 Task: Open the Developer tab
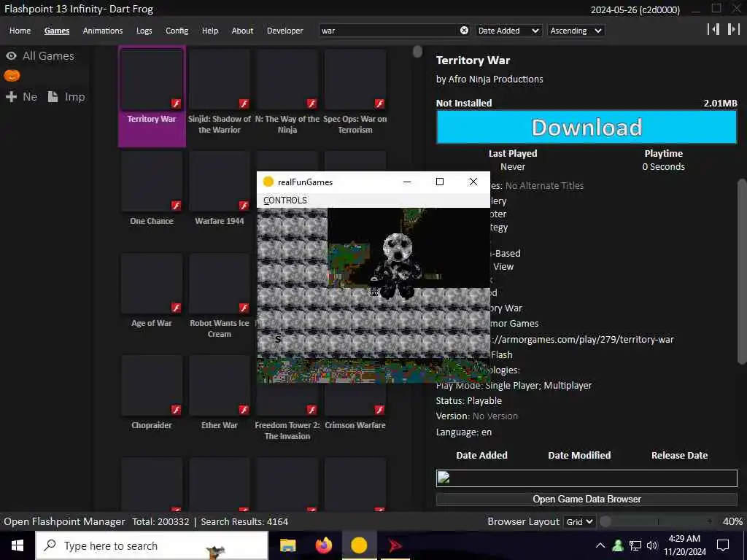(x=285, y=31)
